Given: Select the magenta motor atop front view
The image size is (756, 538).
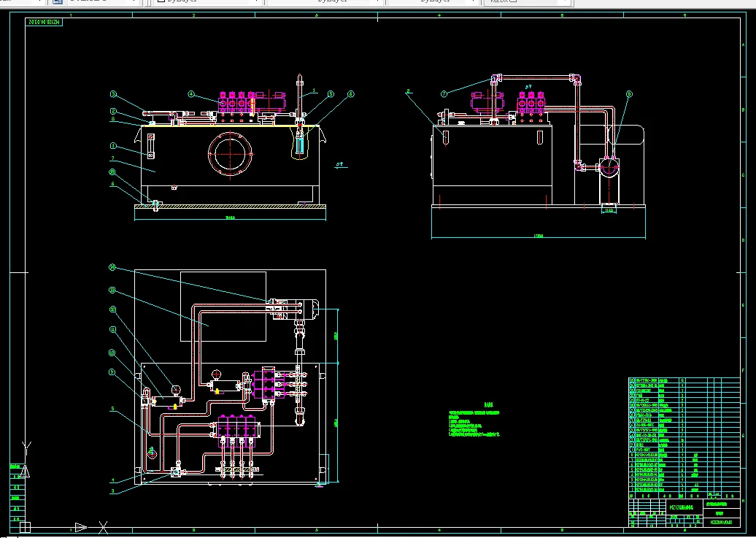Looking at the screenshot, I should (x=270, y=101).
